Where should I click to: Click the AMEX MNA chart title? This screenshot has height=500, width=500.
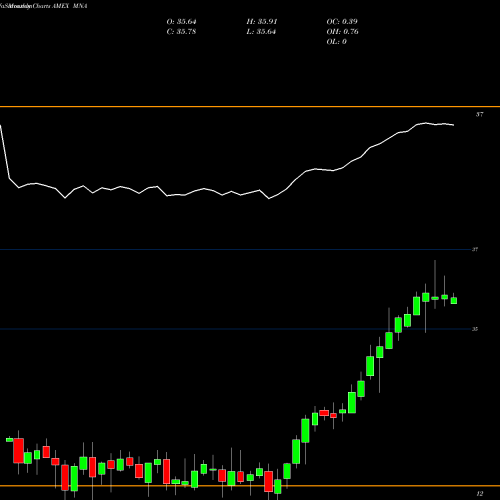click(69, 6)
